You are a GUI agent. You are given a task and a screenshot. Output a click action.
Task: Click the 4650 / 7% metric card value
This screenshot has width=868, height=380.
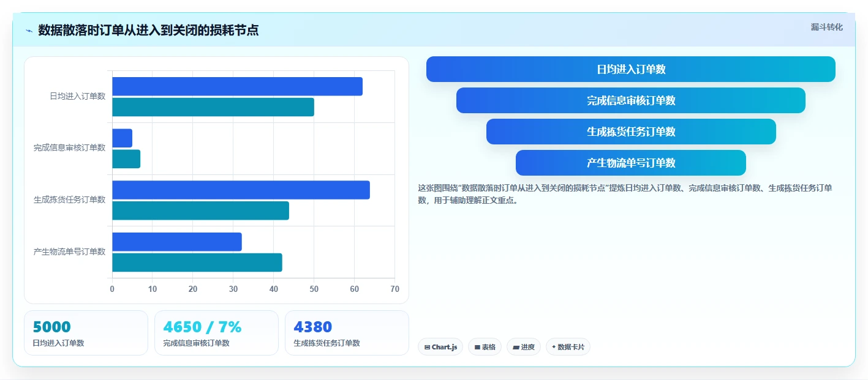click(x=202, y=327)
